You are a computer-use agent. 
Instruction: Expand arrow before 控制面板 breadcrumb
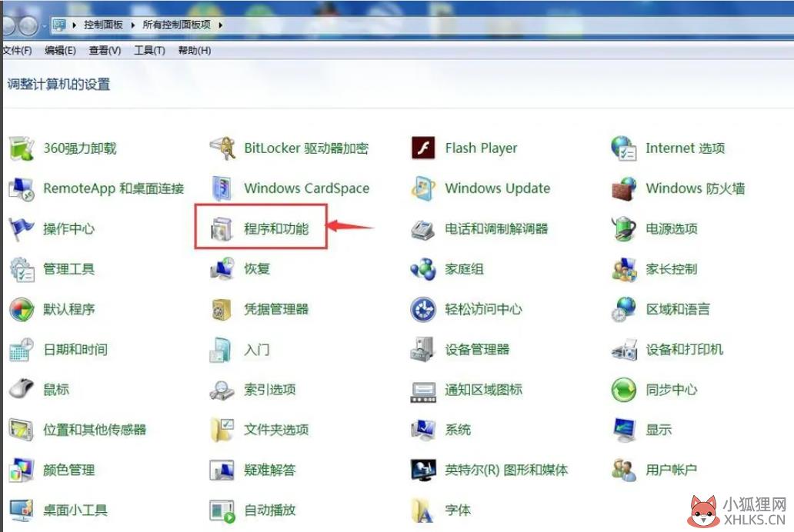(x=74, y=25)
